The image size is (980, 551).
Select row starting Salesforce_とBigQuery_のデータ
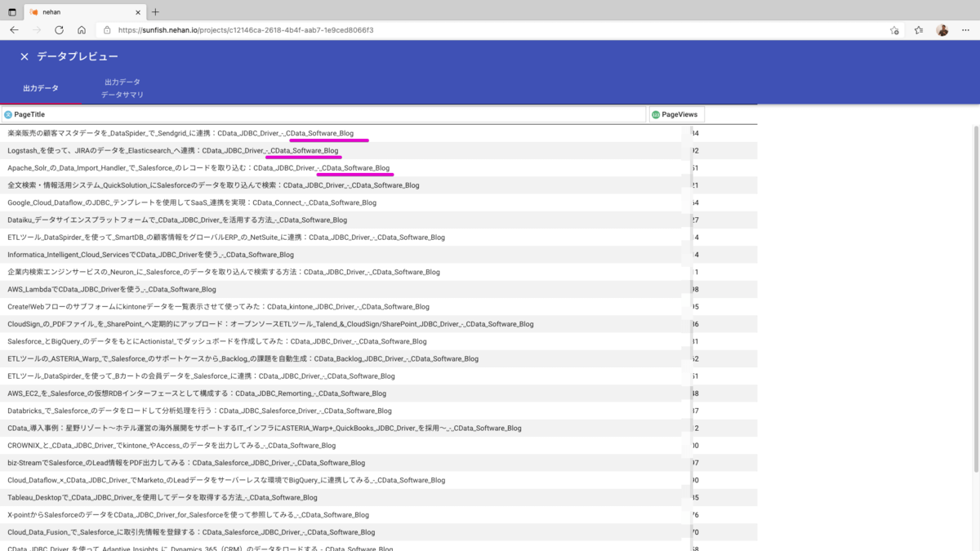pos(379,341)
